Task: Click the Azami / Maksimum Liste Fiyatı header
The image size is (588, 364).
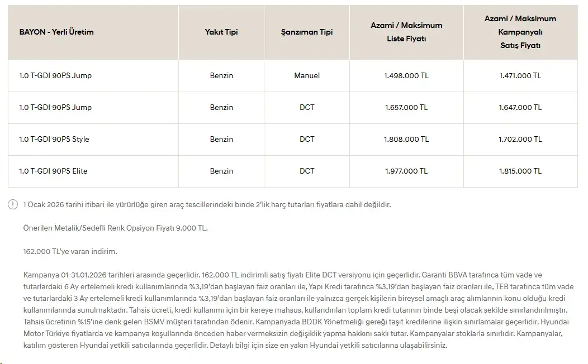Action: tap(406, 32)
